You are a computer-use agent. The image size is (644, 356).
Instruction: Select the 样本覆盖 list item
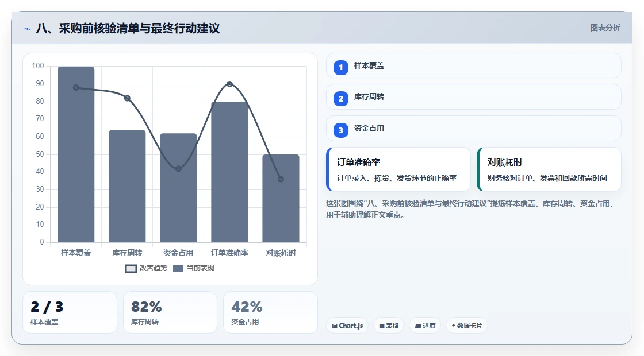(474, 65)
